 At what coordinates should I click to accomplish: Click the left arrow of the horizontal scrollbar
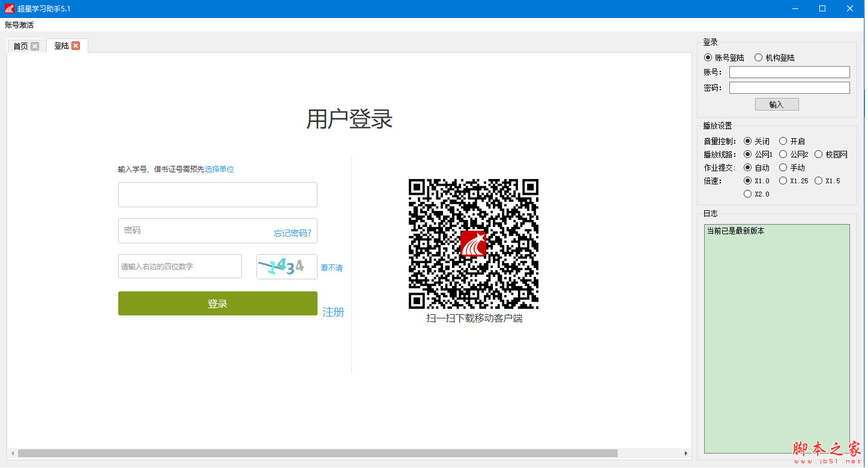[x=12, y=453]
